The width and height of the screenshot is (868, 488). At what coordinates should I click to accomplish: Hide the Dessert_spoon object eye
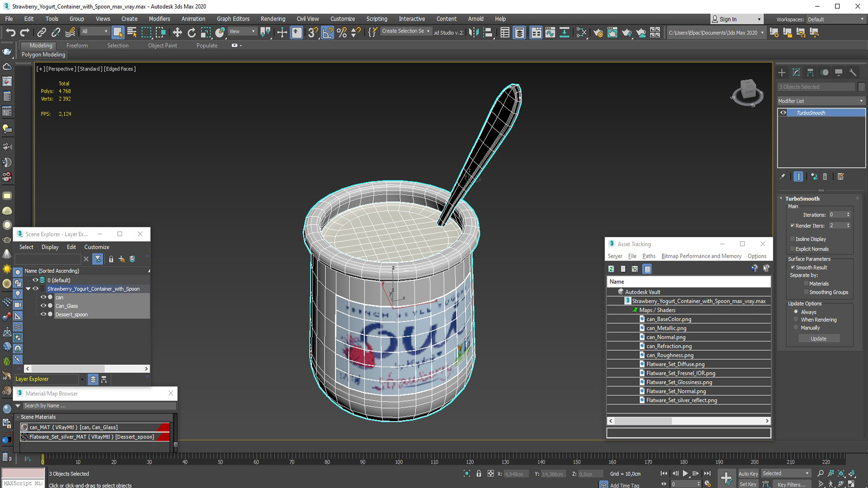coord(43,314)
